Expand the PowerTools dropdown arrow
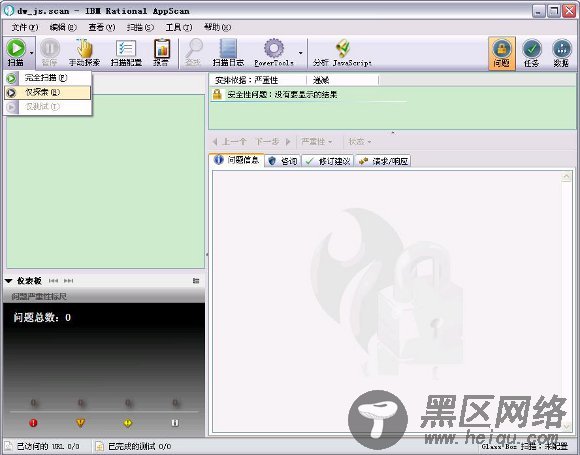This screenshot has height=455, width=580. [301, 53]
